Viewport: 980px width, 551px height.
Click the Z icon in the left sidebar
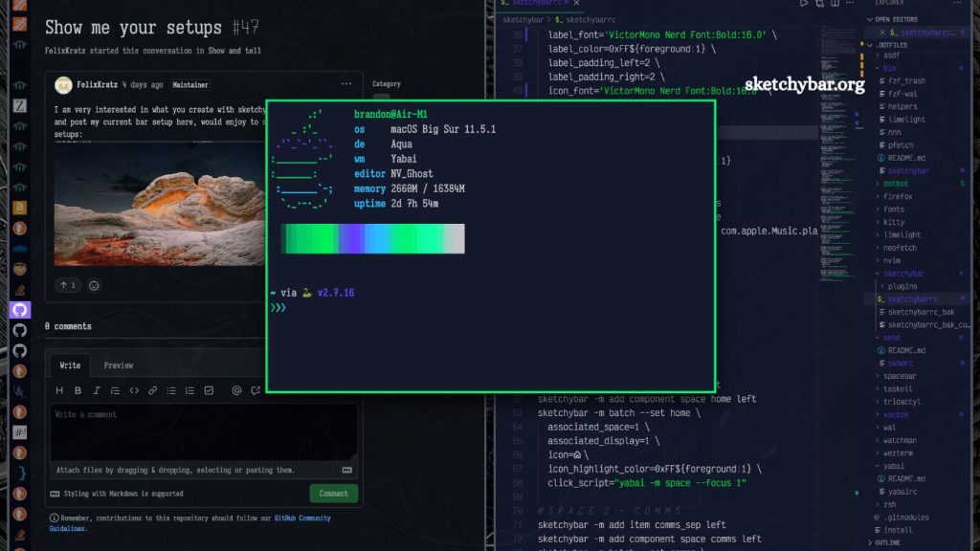[20, 105]
